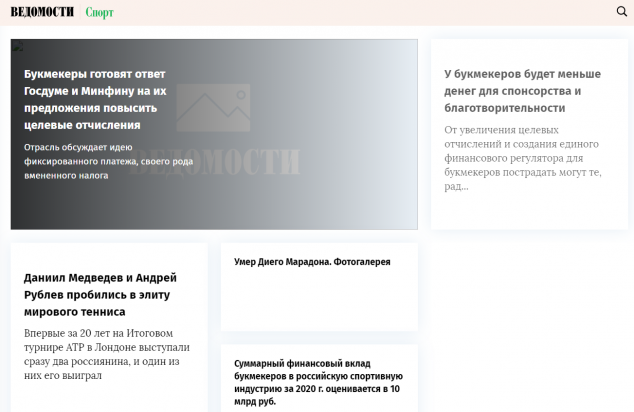Open article 'Даниил Медведев и Андрей Рублев'

pyautogui.click(x=100, y=295)
